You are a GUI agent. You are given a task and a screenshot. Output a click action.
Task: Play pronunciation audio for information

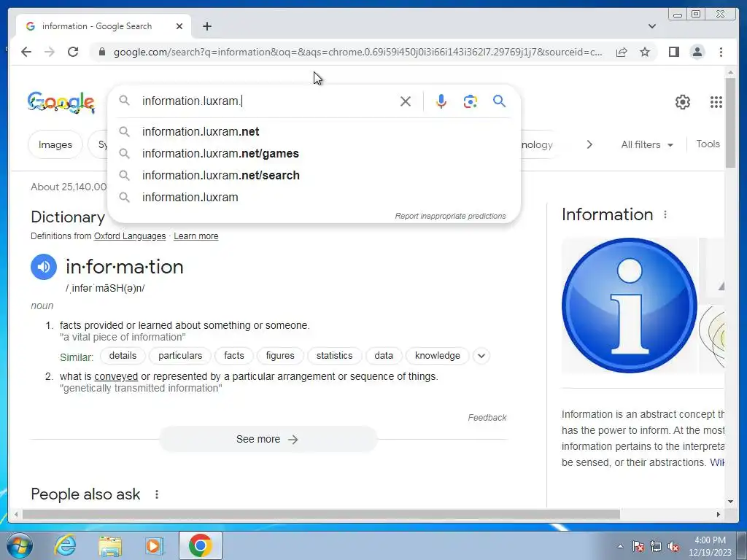point(44,267)
